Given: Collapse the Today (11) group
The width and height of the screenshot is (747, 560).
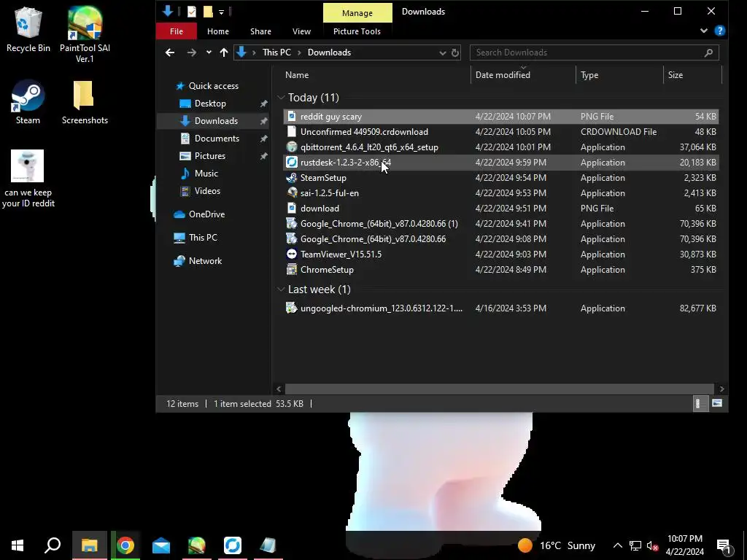Looking at the screenshot, I should [281, 98].
